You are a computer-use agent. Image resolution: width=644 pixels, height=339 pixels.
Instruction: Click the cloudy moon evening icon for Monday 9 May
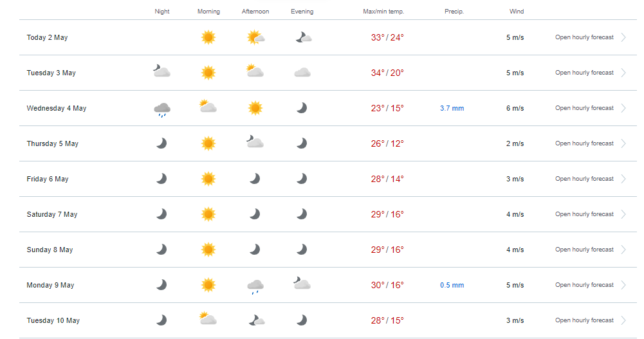tap(302, 283)
